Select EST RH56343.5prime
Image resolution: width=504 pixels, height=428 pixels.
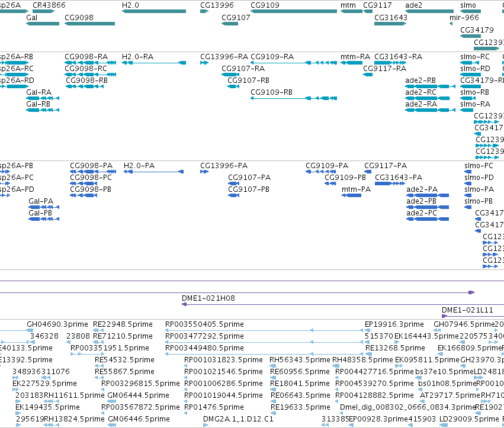pyautogui.click(x=272, y=366)
